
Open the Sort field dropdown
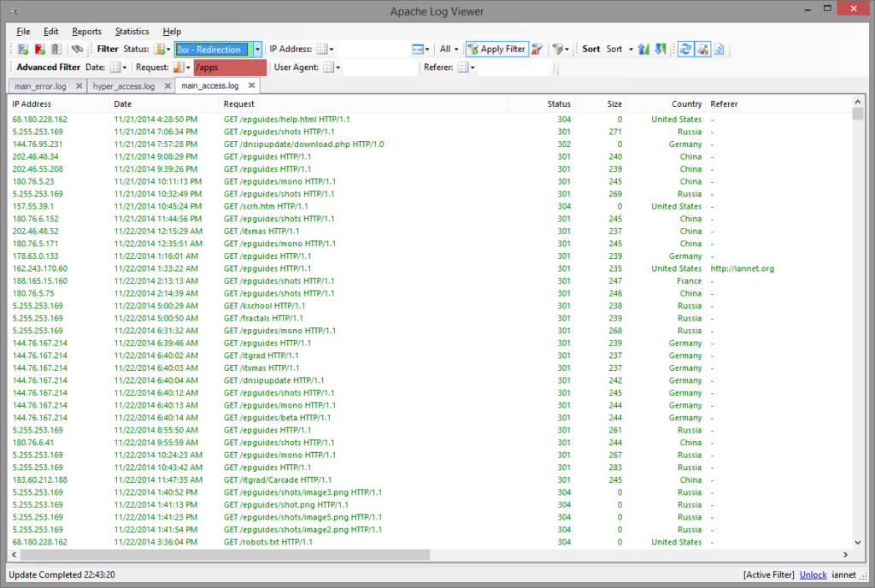tap(620, 49)
